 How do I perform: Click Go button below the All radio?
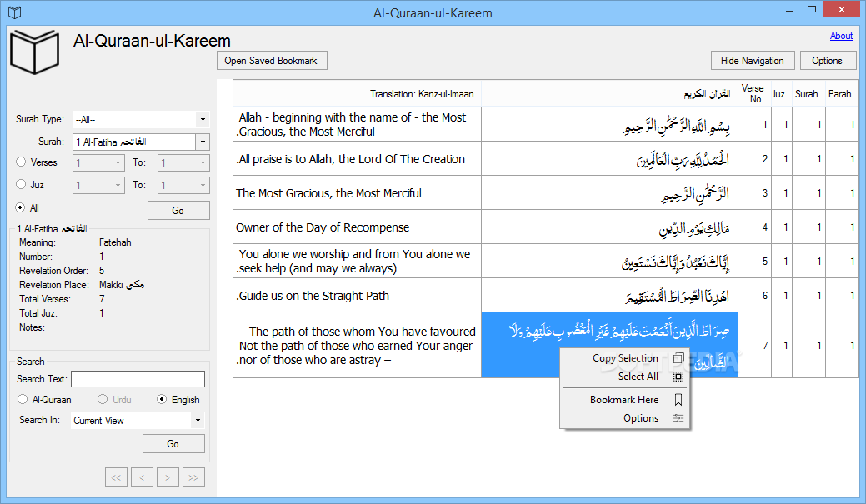(x=178, y=210)
